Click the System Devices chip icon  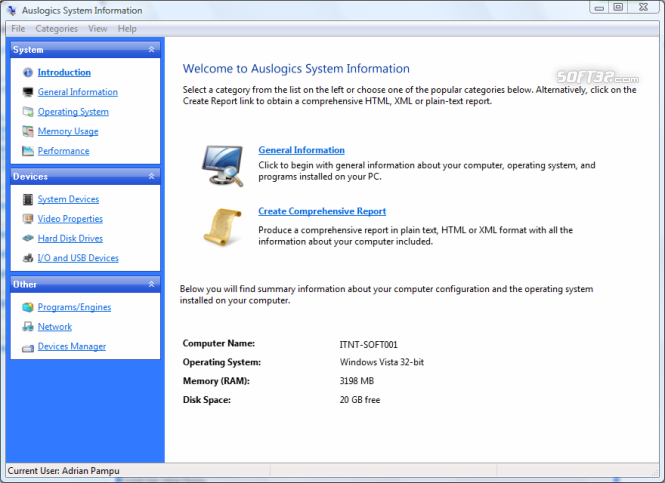tap(28, 199)
